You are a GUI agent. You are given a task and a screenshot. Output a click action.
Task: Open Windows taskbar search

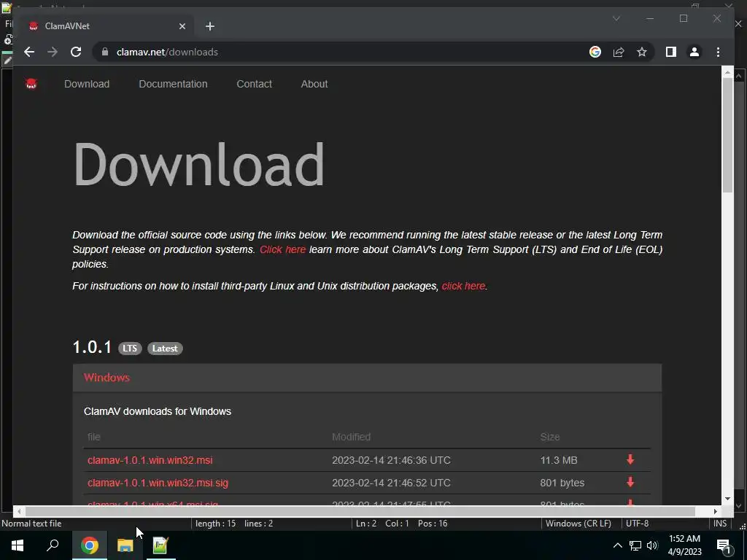(x=53, y=545)
